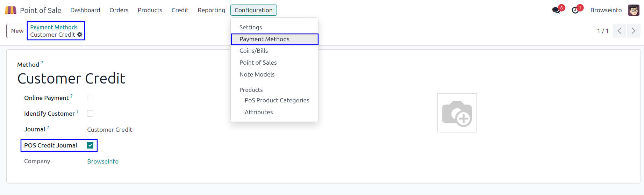This screenshot has height=195, width=644.
Task: Go to next record arrow
Action: pos(633,31)
